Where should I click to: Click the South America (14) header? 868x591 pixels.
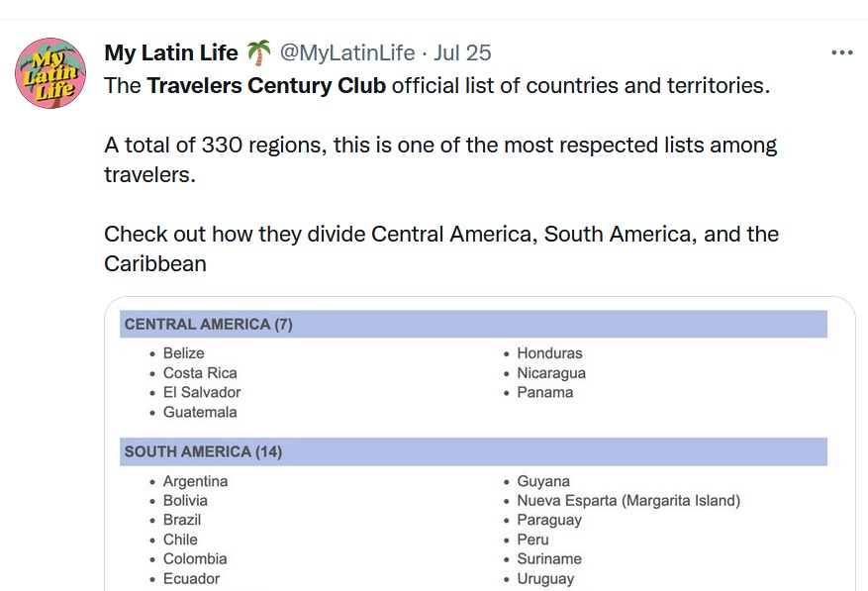point(203,451)
